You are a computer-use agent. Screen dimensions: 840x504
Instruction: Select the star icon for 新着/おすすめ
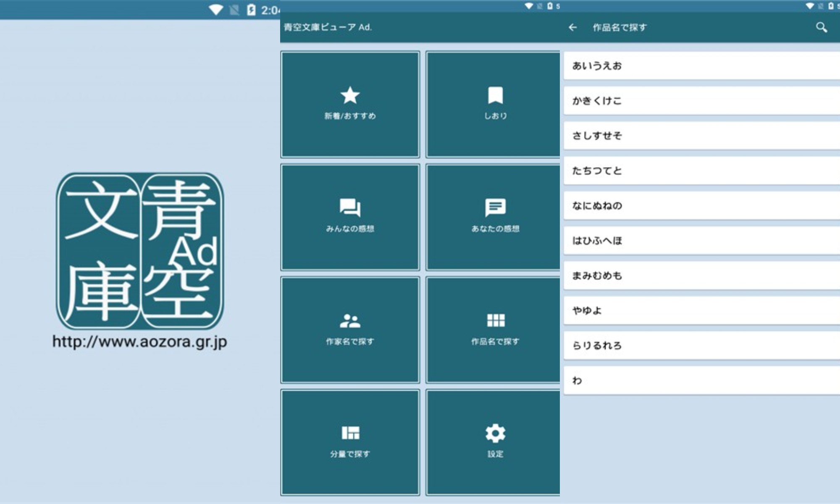pos(350,96)
